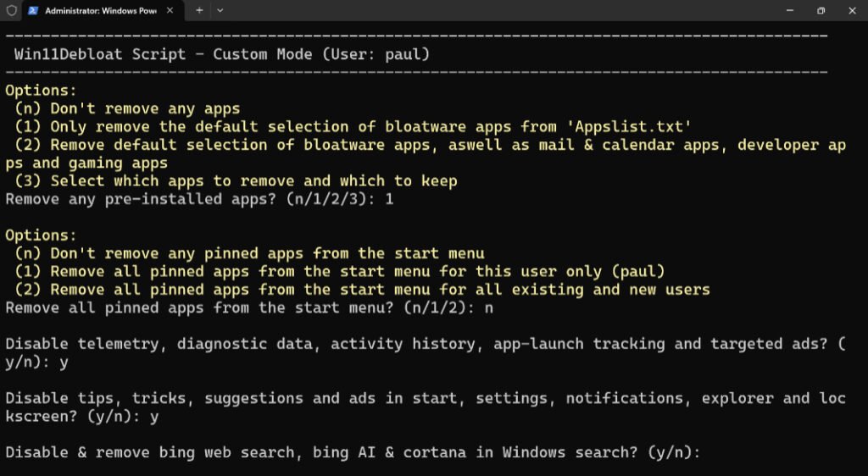Close the Administrator: Windows PowerShell tab
868x476 pixels.
pyautogui.click(x=171, y=10)
